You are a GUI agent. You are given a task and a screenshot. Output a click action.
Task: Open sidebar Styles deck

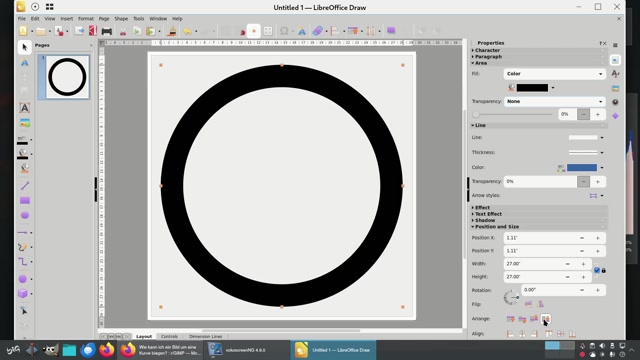(x=615, y=74)
